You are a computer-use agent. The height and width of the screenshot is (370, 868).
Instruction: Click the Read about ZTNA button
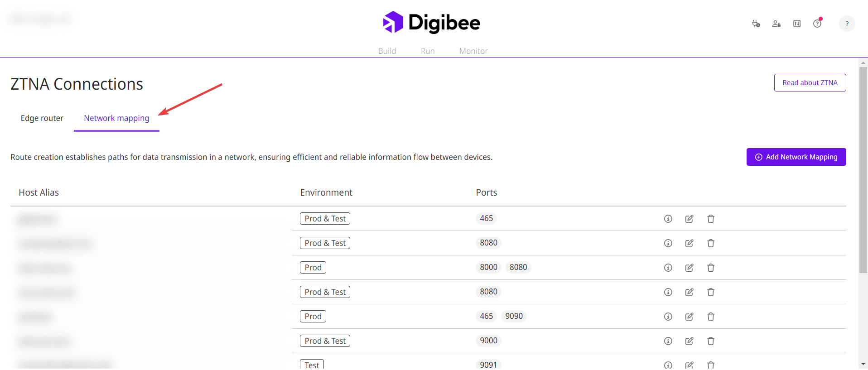click(x=810, y=83)
